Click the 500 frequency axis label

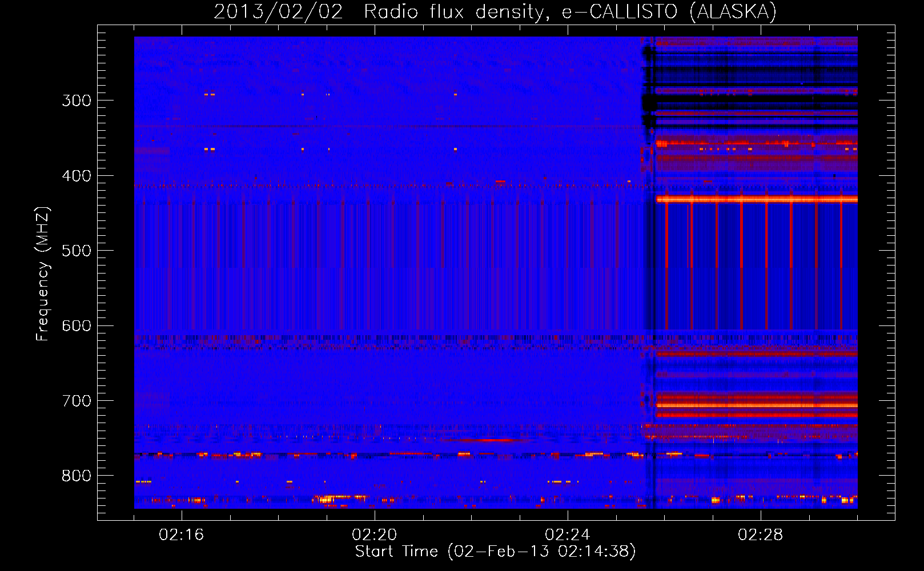pos(77,251)
